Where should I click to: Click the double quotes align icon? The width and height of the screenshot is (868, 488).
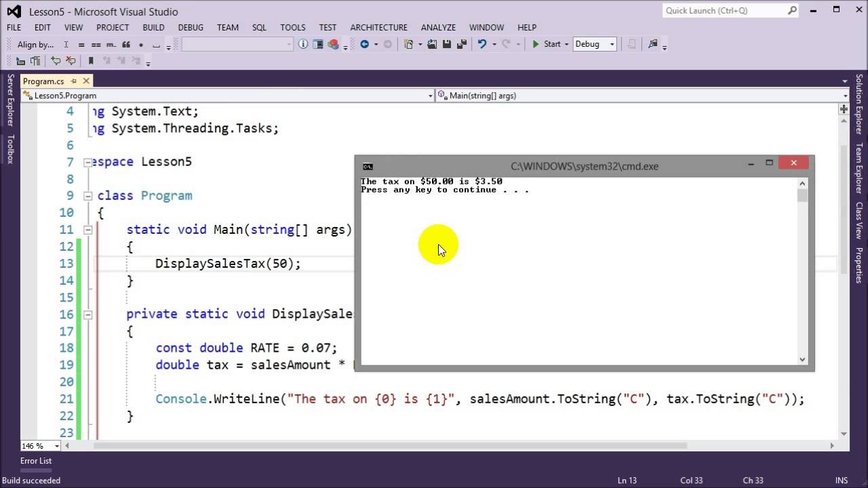click(126, 44)
